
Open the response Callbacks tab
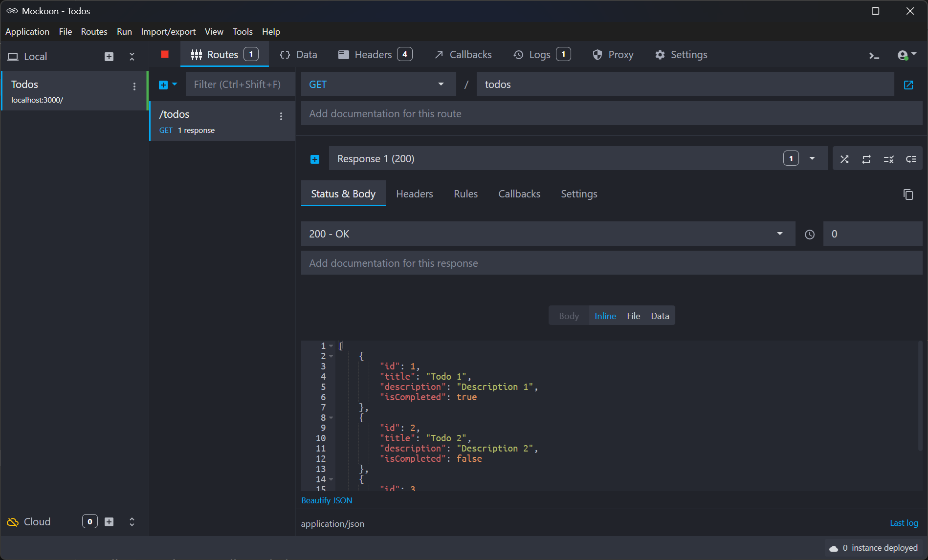point(519,194)
